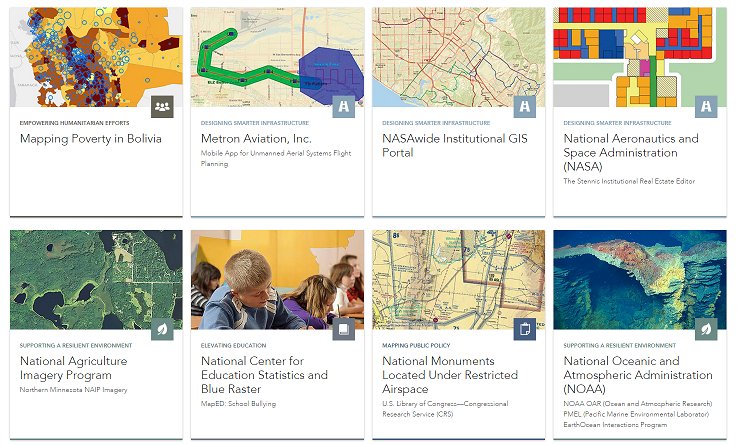Open the NASAwide GIS Portal street map thumbnail
Viewport: 737px width, 445px height.
click(459, 57)
